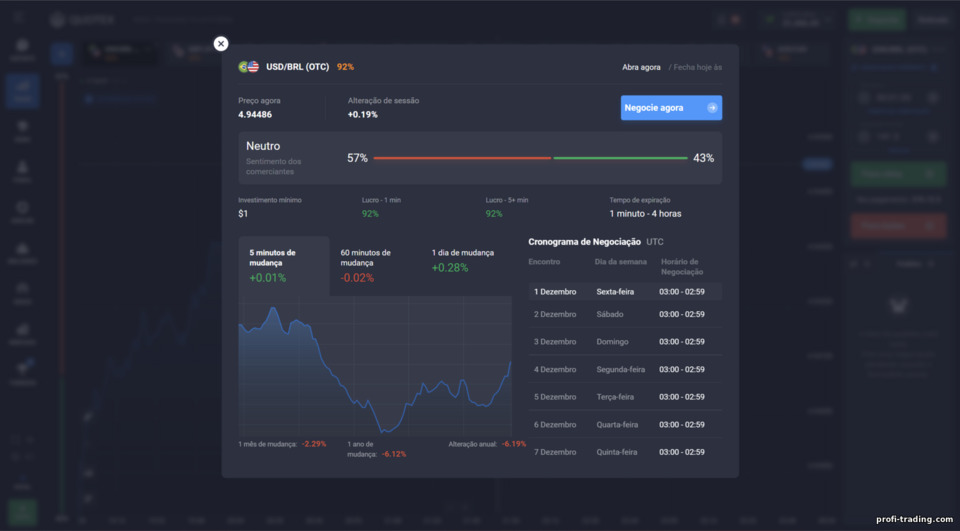Click the Fecha hoje às label
The image size is (960, 531).
point(697,67)
